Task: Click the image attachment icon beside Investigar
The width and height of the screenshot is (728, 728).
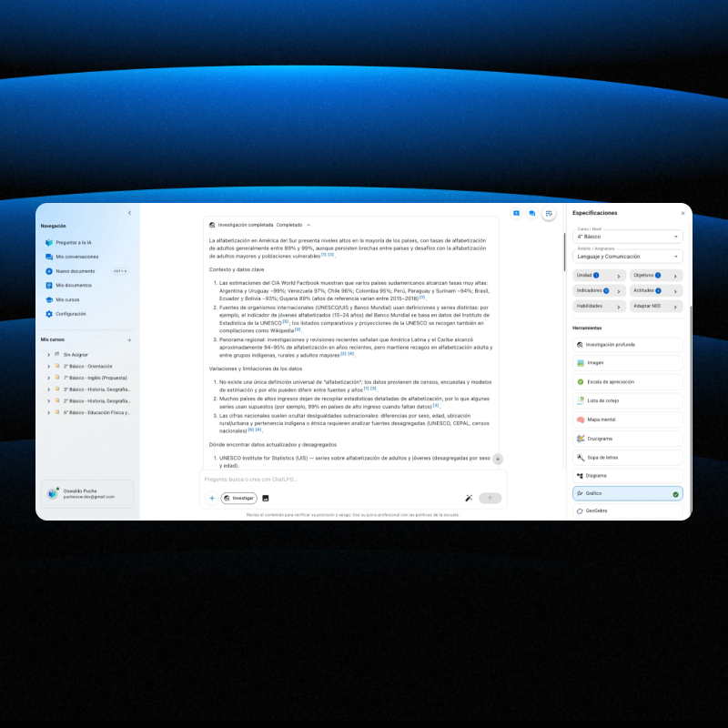Action: pyautogui.click(x=266, y=498)
